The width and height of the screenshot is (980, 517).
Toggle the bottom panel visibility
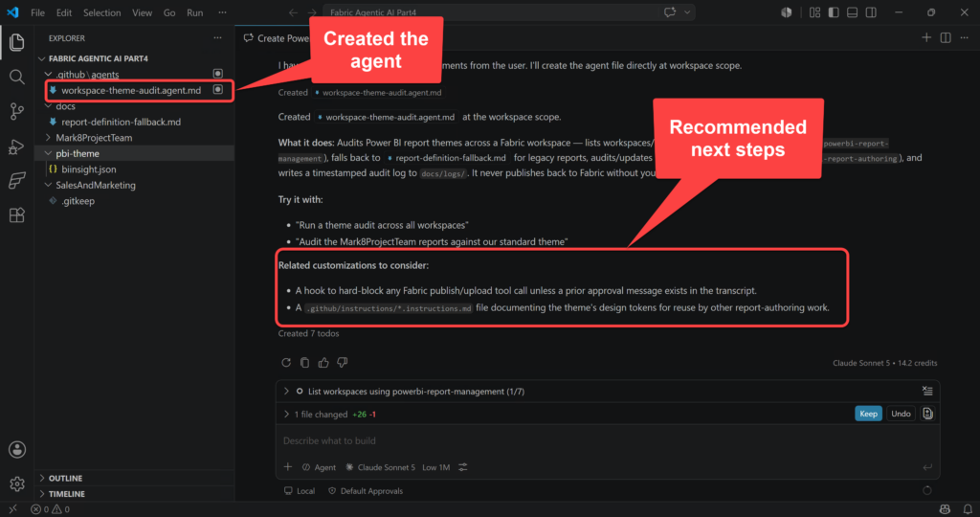click(852, 12)
